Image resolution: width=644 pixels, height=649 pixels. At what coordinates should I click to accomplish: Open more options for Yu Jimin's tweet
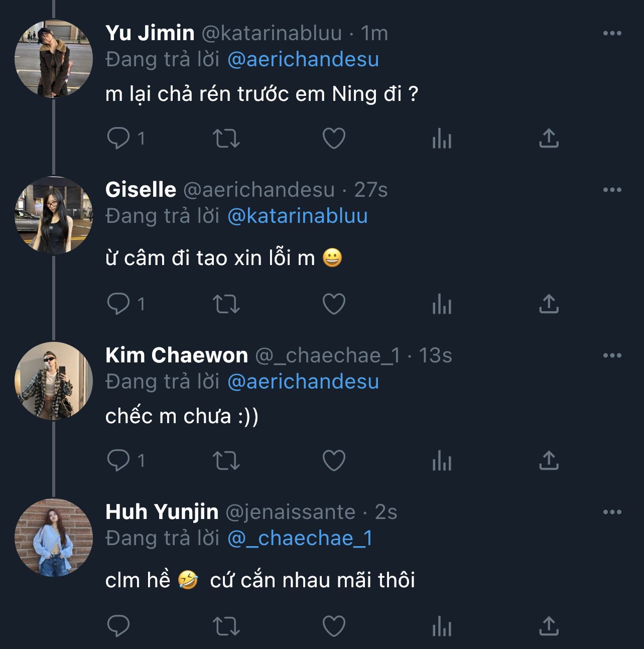click(x=612, y=34)
